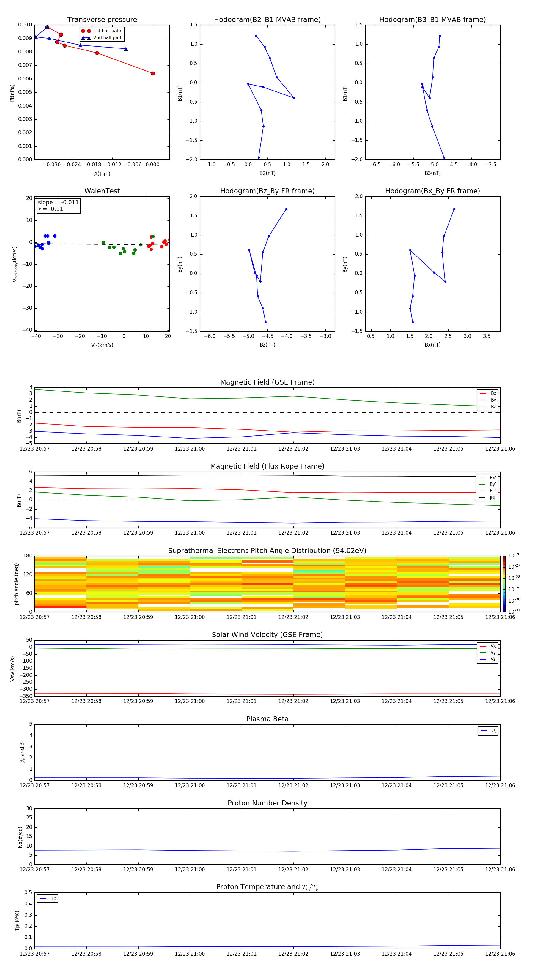Click the "B2(nT)" x-axis label
This screenshot has height=980, width=535.
pos(267,173)
